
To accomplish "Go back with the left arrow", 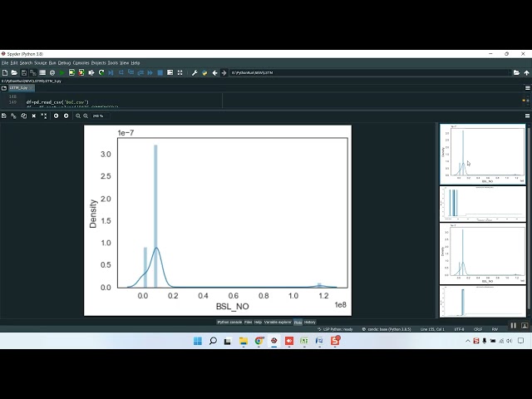I will coord(214,72).
